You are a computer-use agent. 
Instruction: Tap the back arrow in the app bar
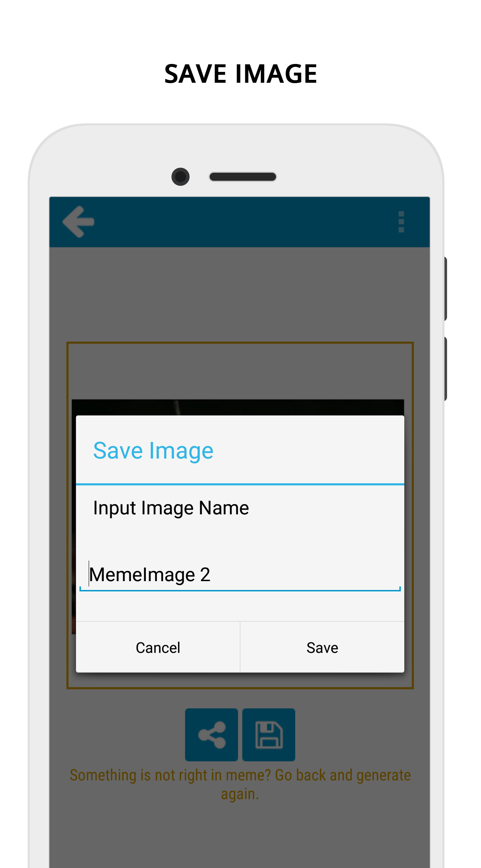pos(78,222)
